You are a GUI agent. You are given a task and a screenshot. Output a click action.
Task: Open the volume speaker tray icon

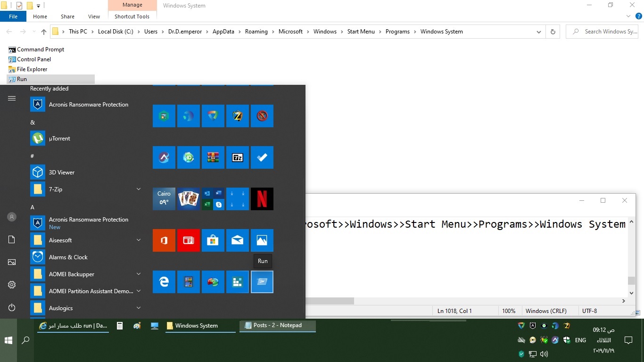(x=544, y=354)
